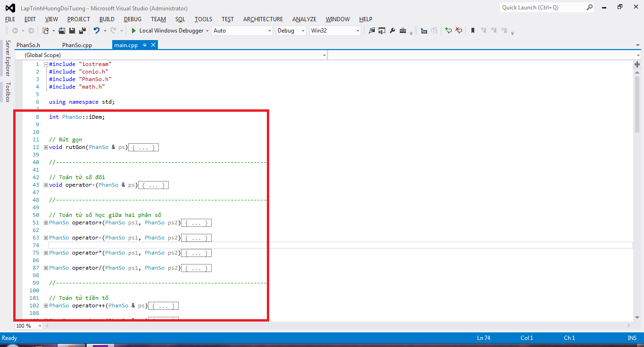Click the comment selected lines icon

(448, 31)
